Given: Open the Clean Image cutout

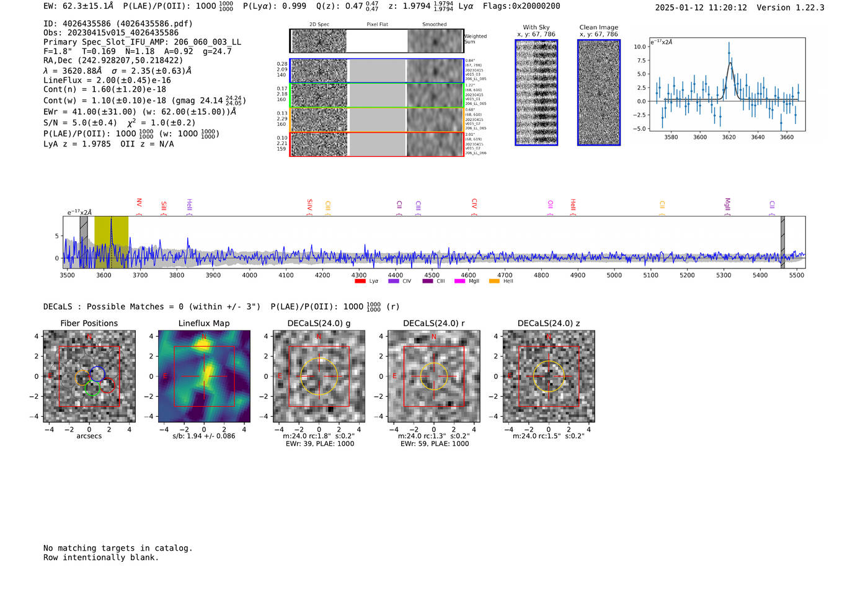Looking at the screenshot, I should pos(599,92).
